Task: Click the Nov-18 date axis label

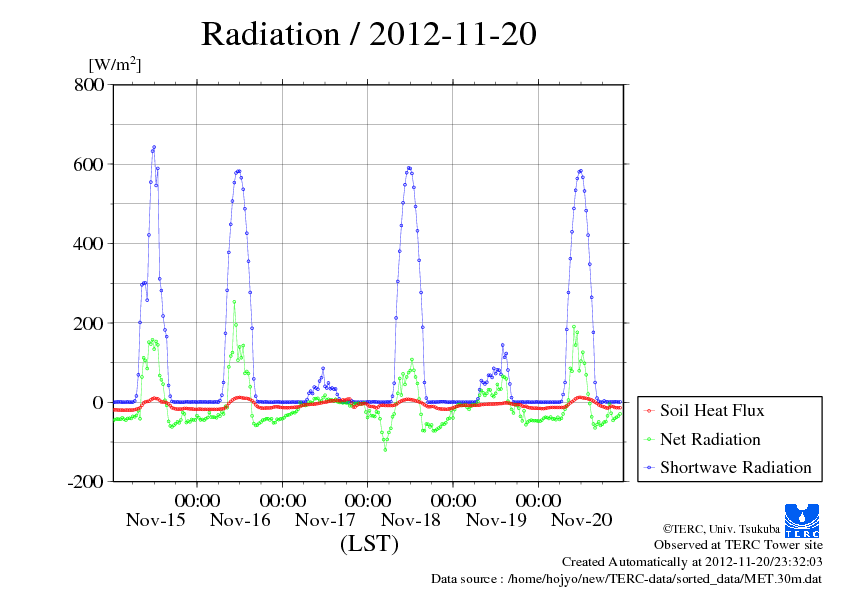Action: click(410, 520)
